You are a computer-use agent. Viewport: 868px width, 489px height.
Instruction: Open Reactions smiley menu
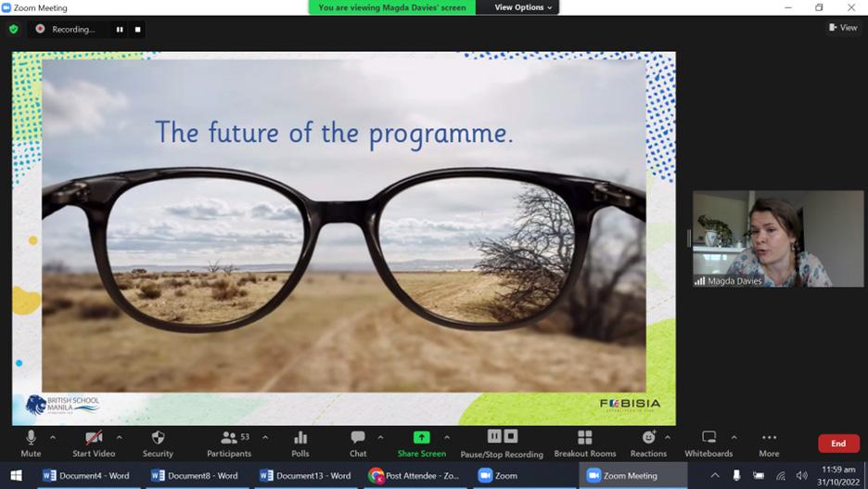pyautogui.click(x=648, y=444)
